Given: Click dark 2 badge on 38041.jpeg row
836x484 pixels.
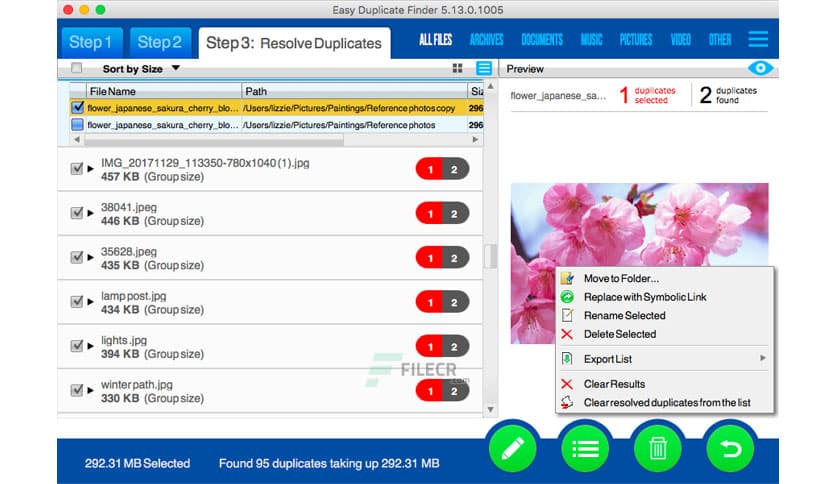Looking at the screenshot, I should coord(455,214).
